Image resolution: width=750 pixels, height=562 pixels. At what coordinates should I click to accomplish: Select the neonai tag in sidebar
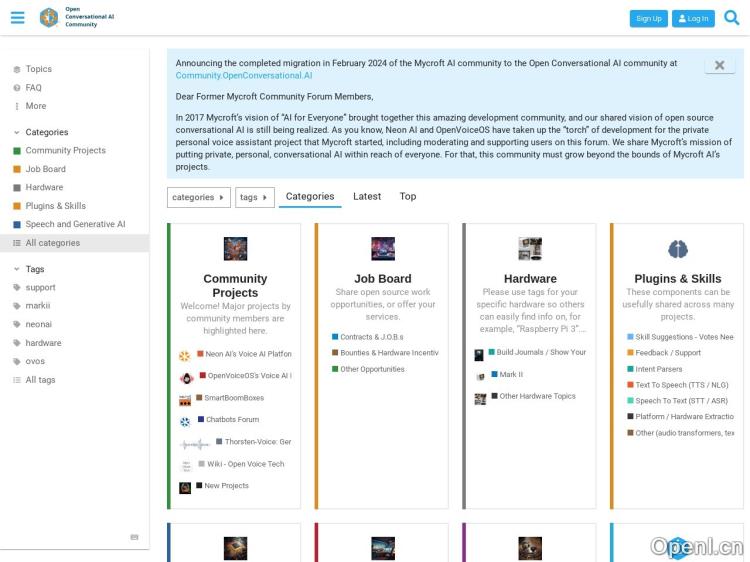click(x=39, y=324)
